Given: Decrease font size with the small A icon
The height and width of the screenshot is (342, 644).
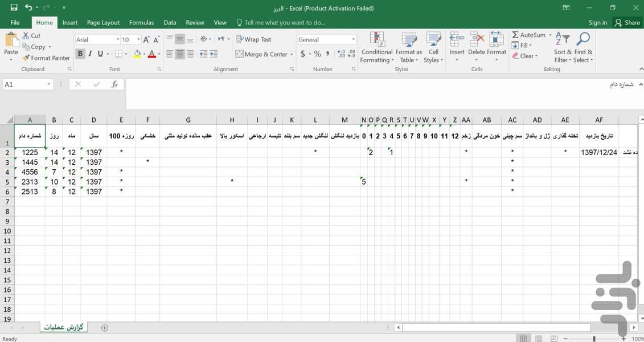Looking at the screenshot, I should point(156,39).
